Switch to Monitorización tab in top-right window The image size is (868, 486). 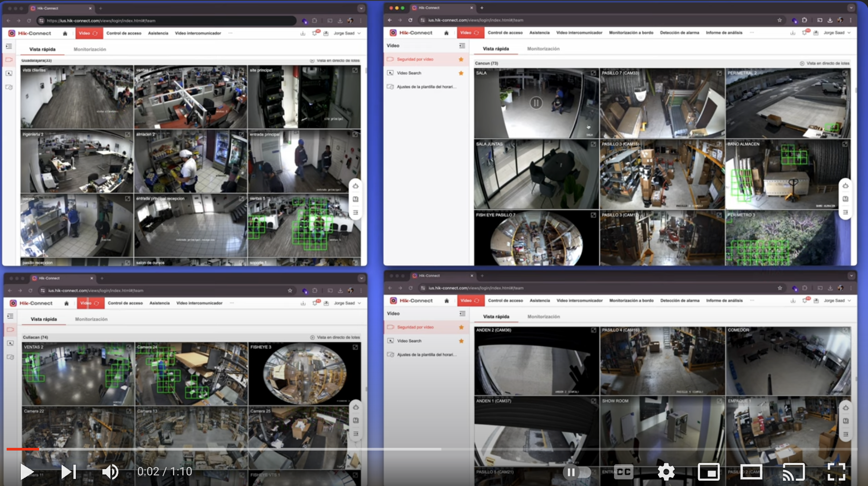(543, 49)
